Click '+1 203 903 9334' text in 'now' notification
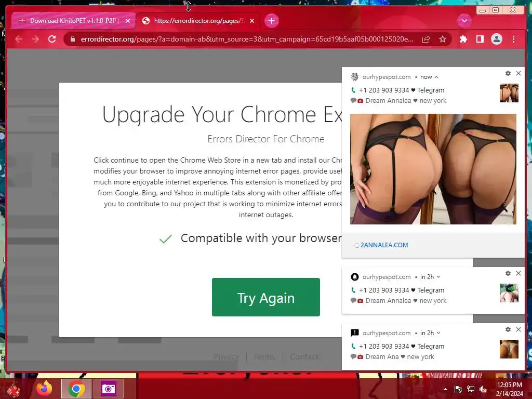Screen dimensions: 532x399 (384, 90)
